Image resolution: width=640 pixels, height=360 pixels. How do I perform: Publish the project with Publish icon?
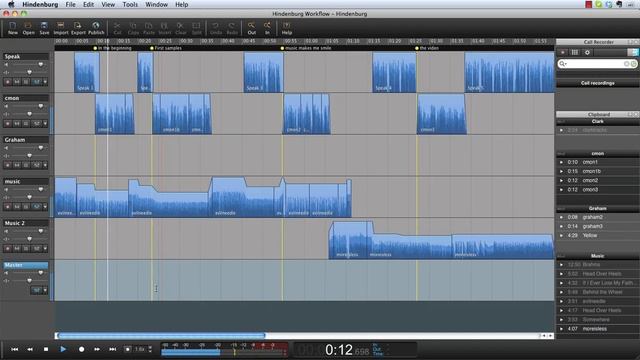tap(96, 28)
